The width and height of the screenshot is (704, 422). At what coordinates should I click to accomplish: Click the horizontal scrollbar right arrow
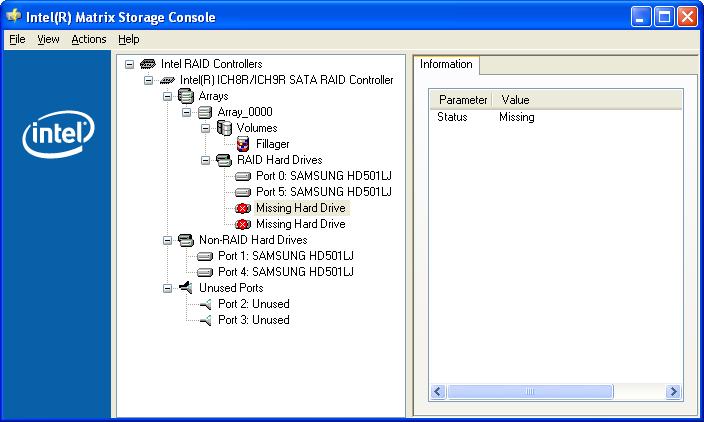click(x=673, y=391)
